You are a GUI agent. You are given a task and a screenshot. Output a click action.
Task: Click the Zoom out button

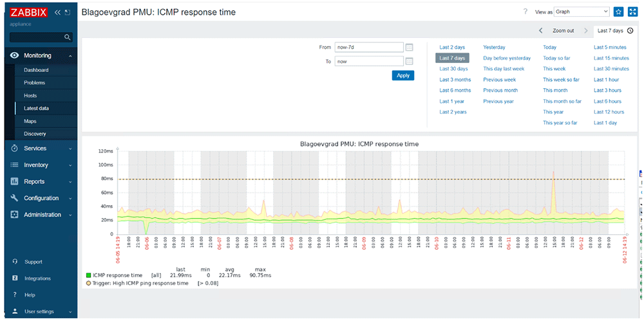[x=563, y=30]
